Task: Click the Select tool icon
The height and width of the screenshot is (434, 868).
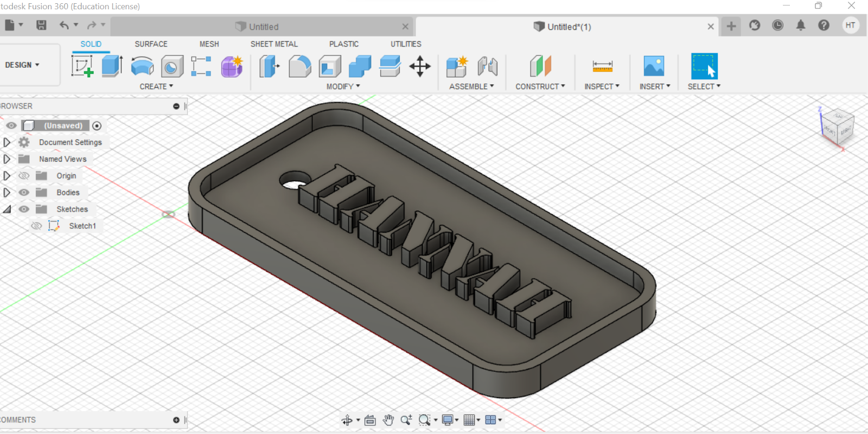Action: coord(704,66)
